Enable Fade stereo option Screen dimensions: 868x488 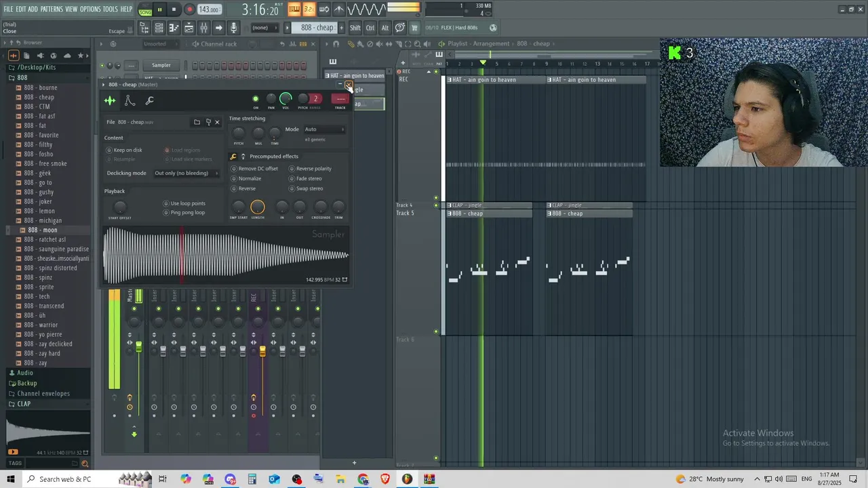[x=306, y=179]
